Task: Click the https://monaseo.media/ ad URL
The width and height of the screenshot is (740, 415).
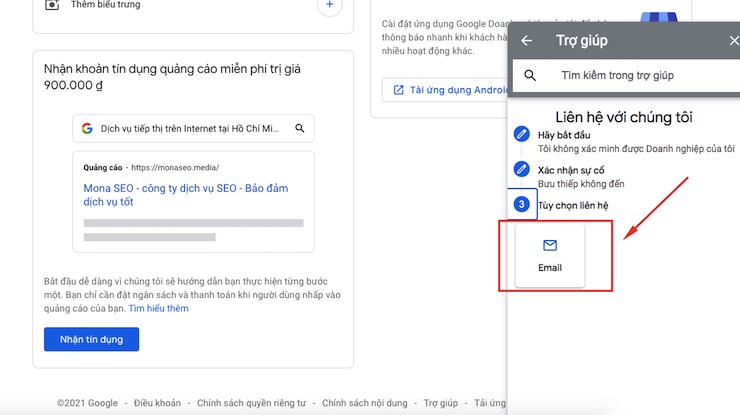Action: tap(175, 168)
